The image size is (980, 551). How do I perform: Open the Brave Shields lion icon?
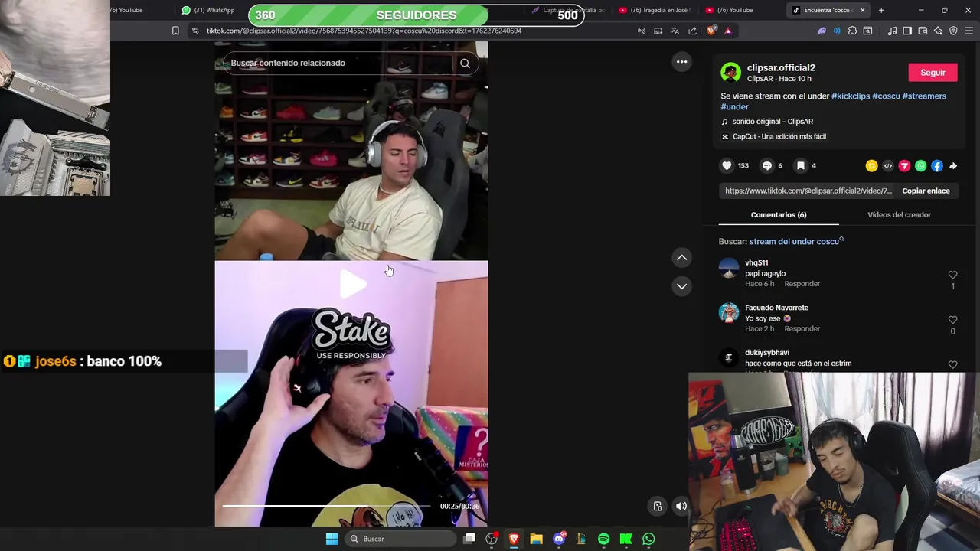[x=711, y=31]
